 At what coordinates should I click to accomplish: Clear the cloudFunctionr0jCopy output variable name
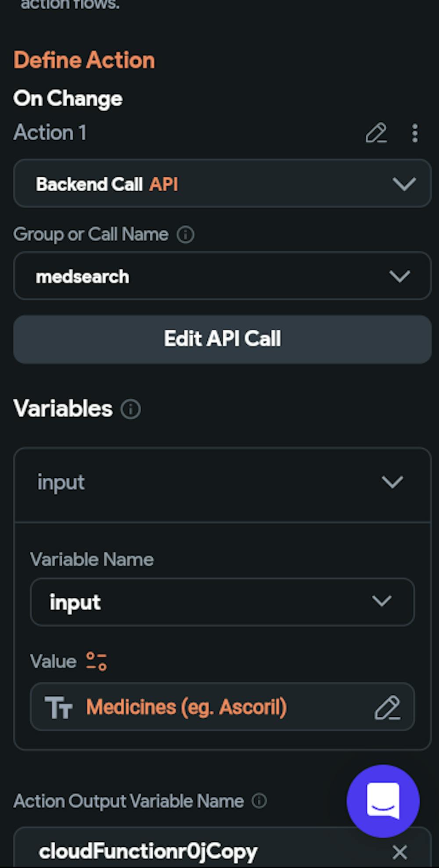[x=399, y=852]
